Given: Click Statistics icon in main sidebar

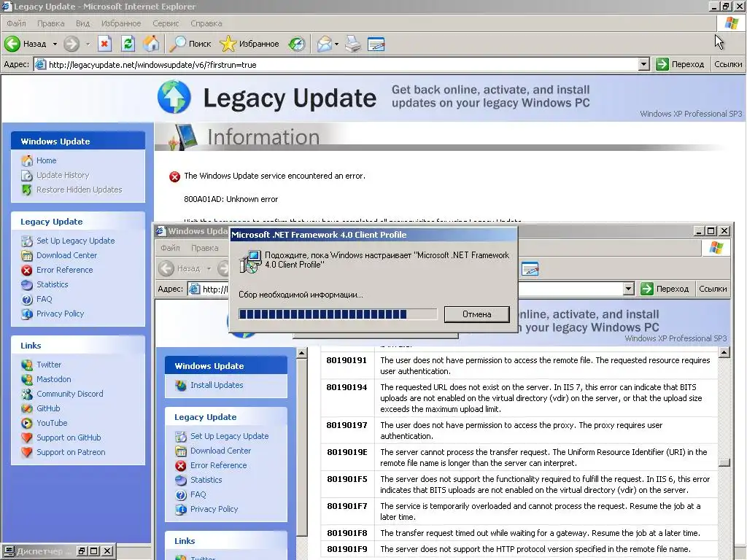Looking at the screenshot, I should 27,285.
